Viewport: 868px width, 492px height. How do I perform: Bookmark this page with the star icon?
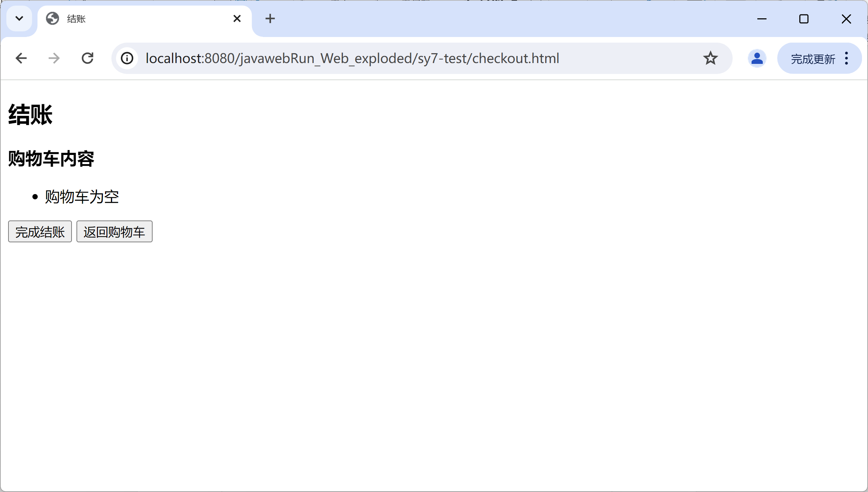(x=710, y=58)
